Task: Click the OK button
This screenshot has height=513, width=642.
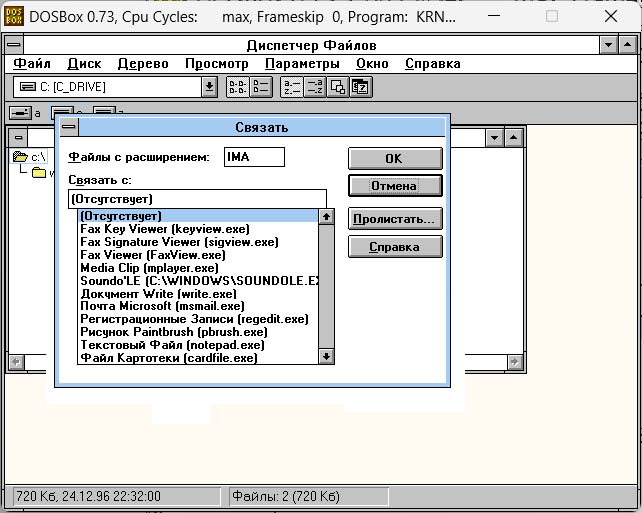Action: click(395, 158)
